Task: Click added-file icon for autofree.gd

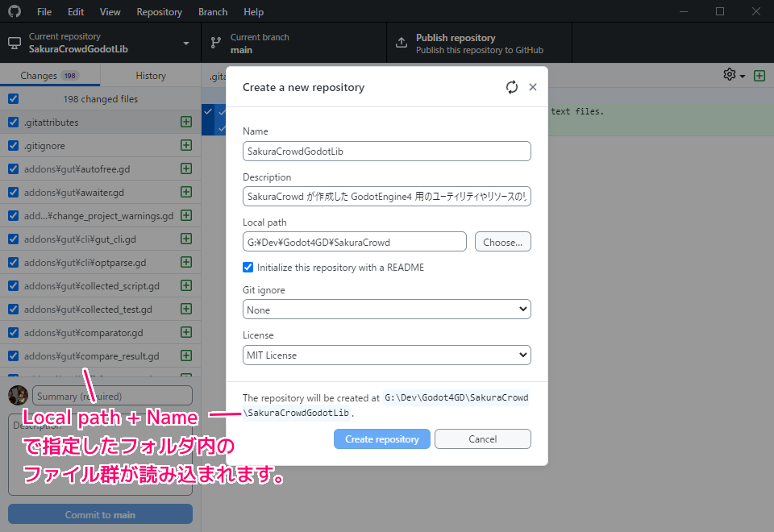Action: 186,168
